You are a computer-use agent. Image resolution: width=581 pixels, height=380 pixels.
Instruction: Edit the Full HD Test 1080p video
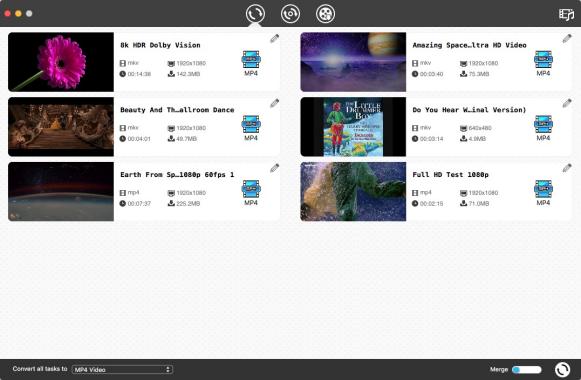pos(567,168)
